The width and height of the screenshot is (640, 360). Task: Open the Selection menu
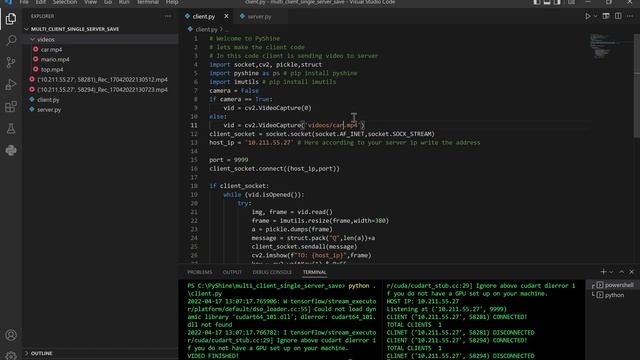pyautogui.click(x=65, y=2)
